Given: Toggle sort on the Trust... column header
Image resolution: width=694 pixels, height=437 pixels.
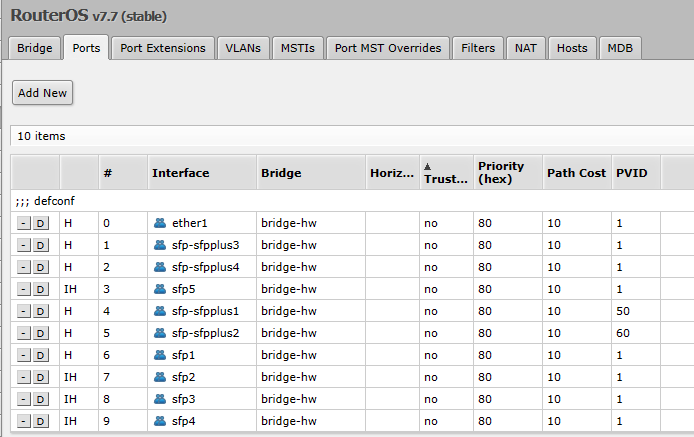Looking at the screenshot, I should [446, 173].
